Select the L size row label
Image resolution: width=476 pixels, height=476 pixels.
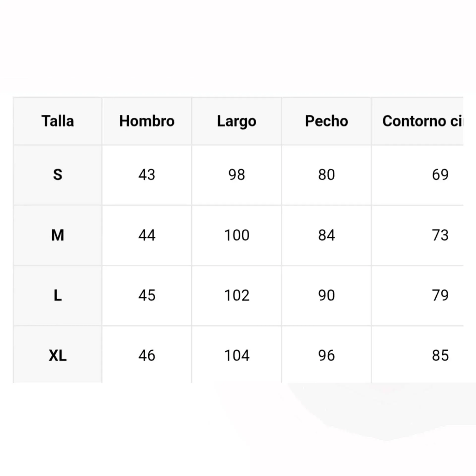pos(58,295)
